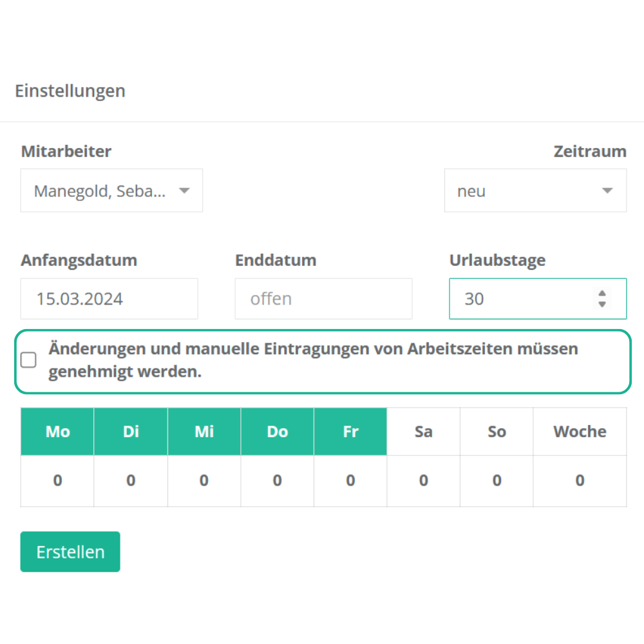Decrease Urlaubstage with the down arrow
This screenshot has width=644, height=644.
pos(602,304)
